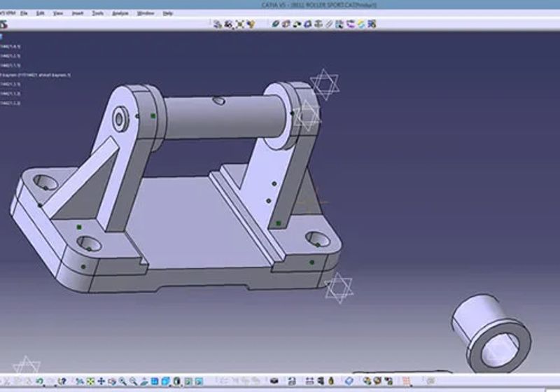Click the Apply Material icon

coord(349,381)
